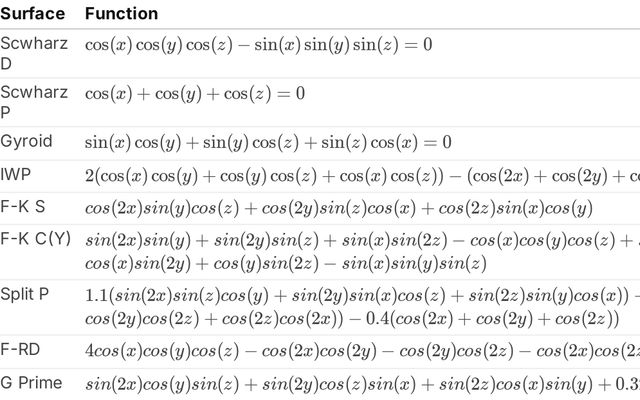Click the Function column header
The width and height of the screenshot is (640, 400).
[121, 14]
